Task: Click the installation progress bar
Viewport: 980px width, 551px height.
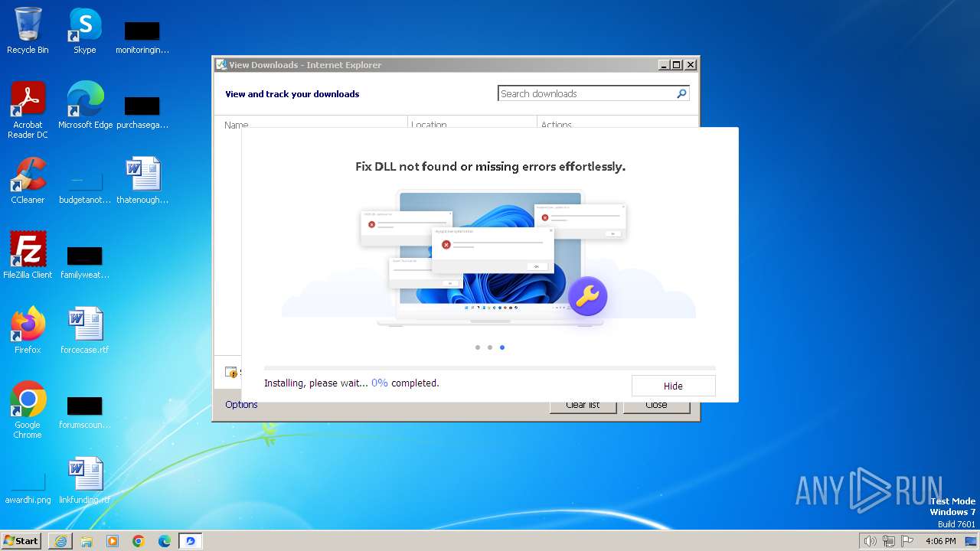Action: point(490,368)
